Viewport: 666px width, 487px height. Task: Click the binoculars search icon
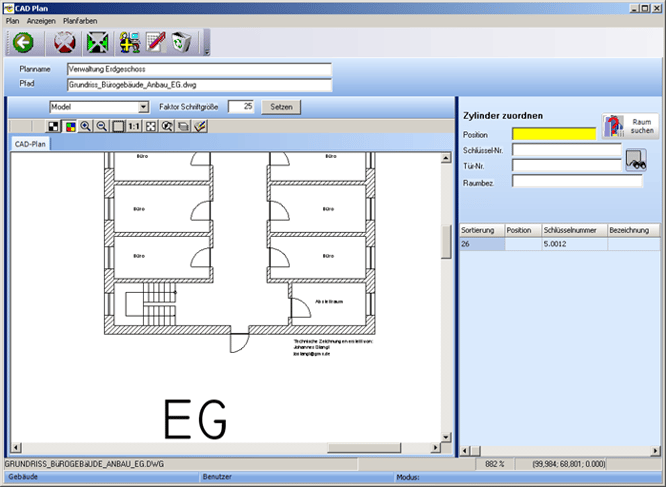[x=168, y=127]
